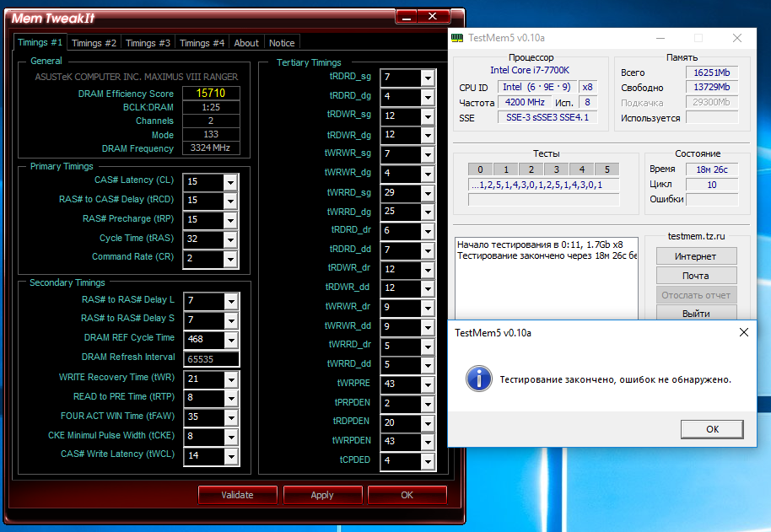Show the Notice tab
This screenshot has width=771, height=532.
pyautogui.click(x=282, y=43)
